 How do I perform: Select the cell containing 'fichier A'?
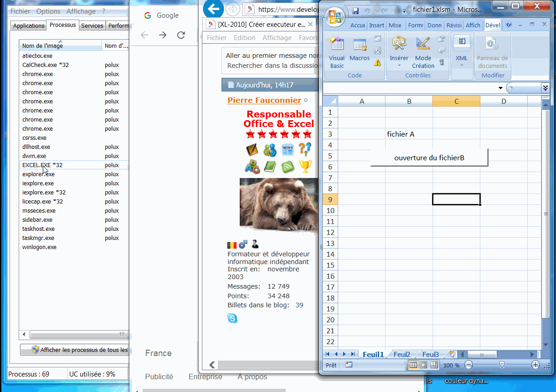coord(409,134)
